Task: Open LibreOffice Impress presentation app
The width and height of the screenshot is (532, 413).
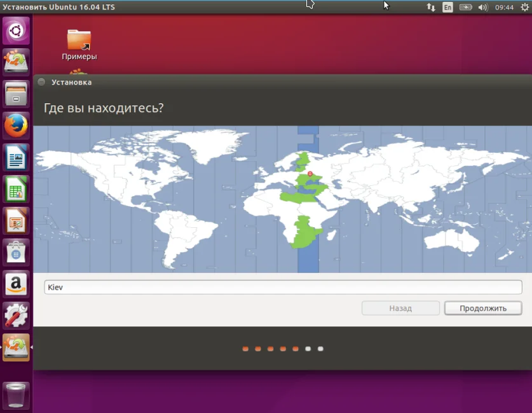Action: coord(16,220)
